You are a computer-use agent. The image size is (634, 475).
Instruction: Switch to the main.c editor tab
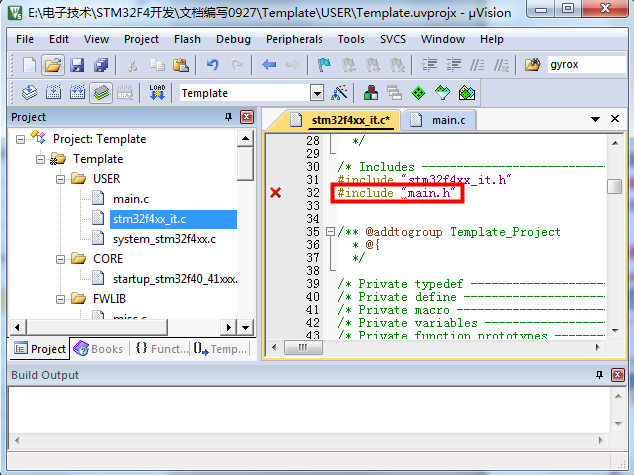point(439,120)
